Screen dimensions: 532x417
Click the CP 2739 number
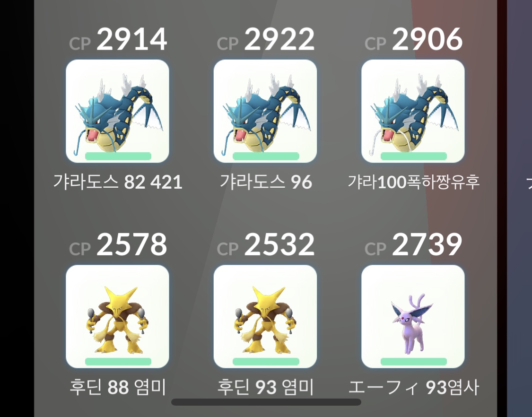click(x=427, y=244)
